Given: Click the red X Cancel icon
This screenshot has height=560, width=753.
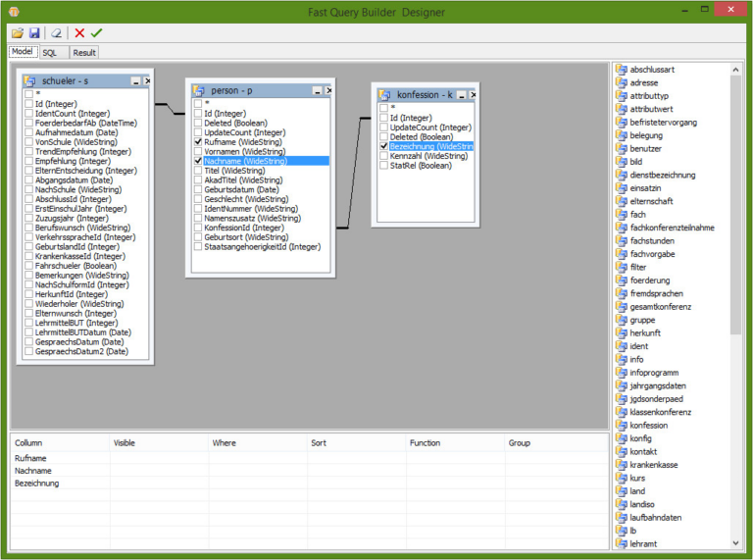Looking at the screenshot, I should point(79,33).
